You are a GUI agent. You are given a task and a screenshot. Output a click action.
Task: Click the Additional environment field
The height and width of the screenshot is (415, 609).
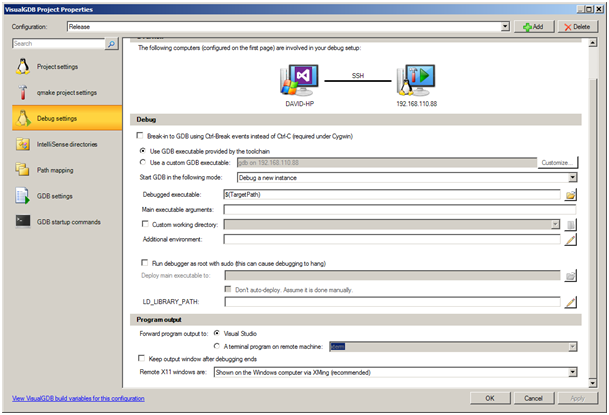tap(392, 240)
